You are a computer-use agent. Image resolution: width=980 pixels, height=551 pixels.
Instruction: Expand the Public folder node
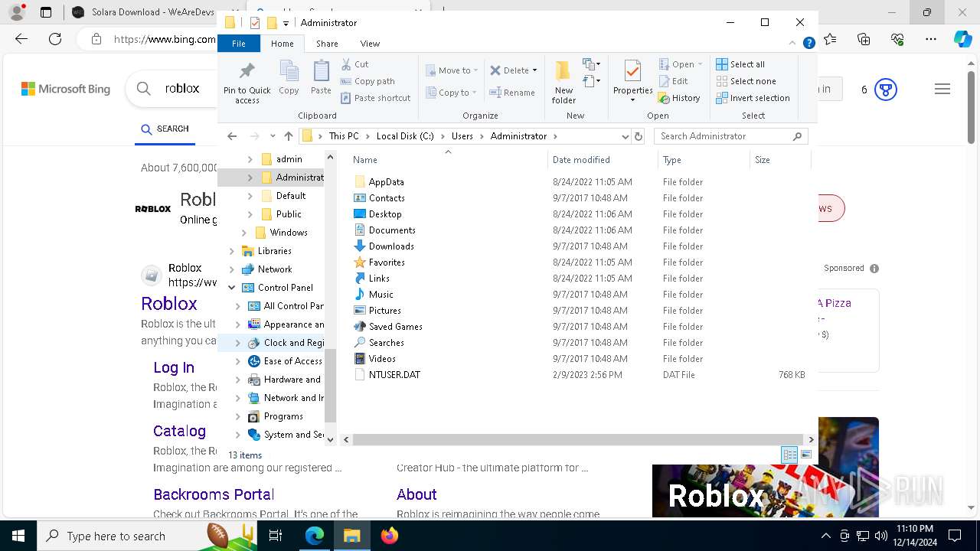point(250,214)
